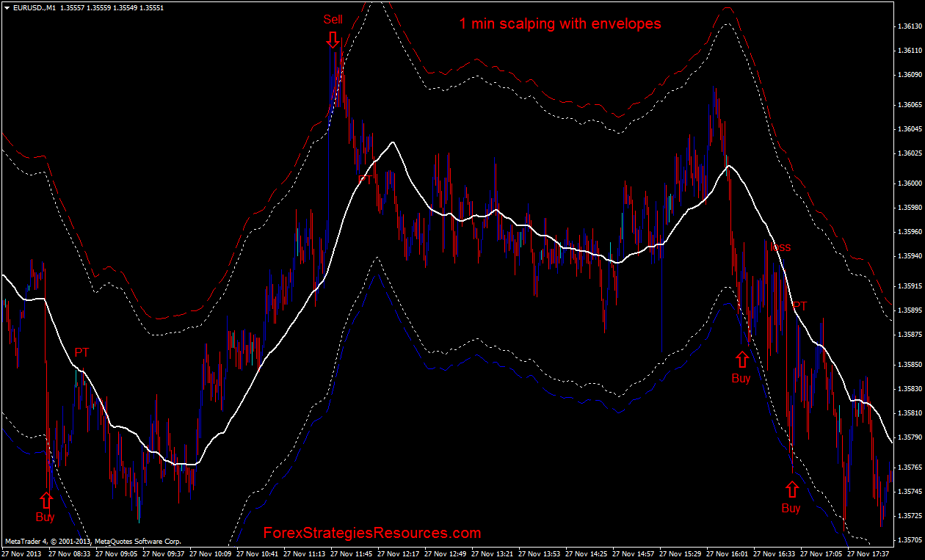Click the 27 Nov 12:17 time label

click(x=399, y=554)
